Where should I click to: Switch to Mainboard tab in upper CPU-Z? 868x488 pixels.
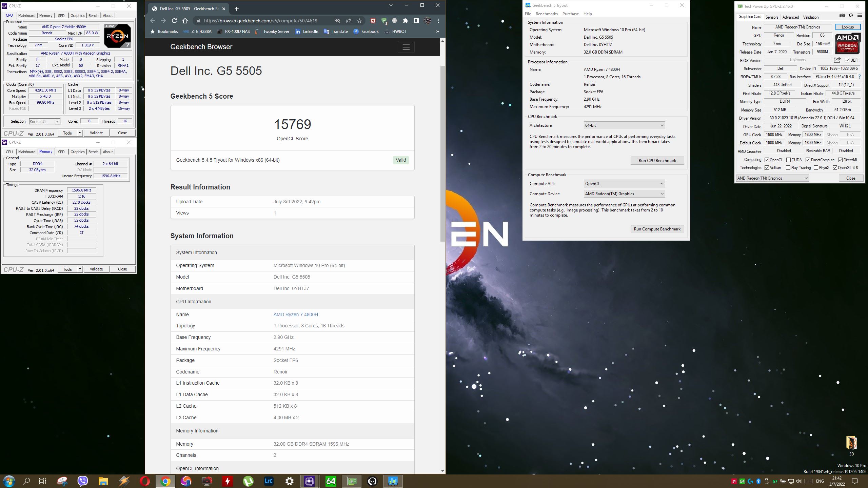[27, 16]
